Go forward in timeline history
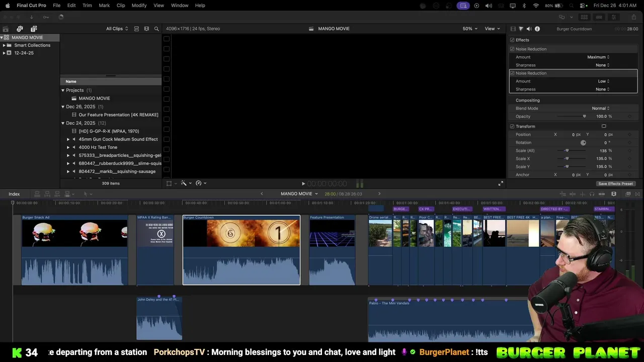 pos(379,194)
